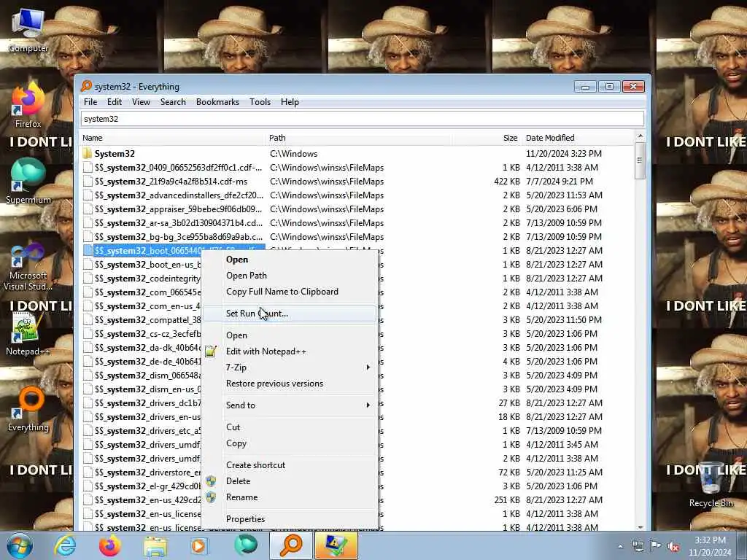Choose Rename in context menu

pyautogui.click(x=289, y=497)
